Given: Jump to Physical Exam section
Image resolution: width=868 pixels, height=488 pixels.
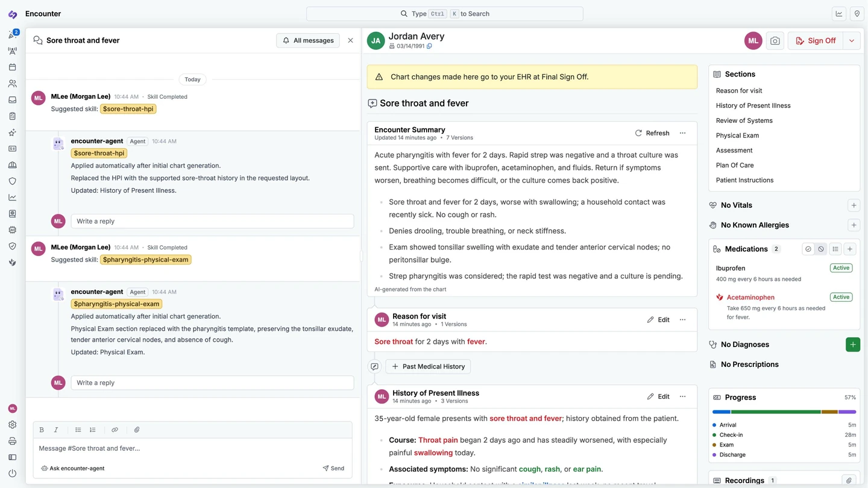Looking at the screenshot, I should tap(737, 136).
